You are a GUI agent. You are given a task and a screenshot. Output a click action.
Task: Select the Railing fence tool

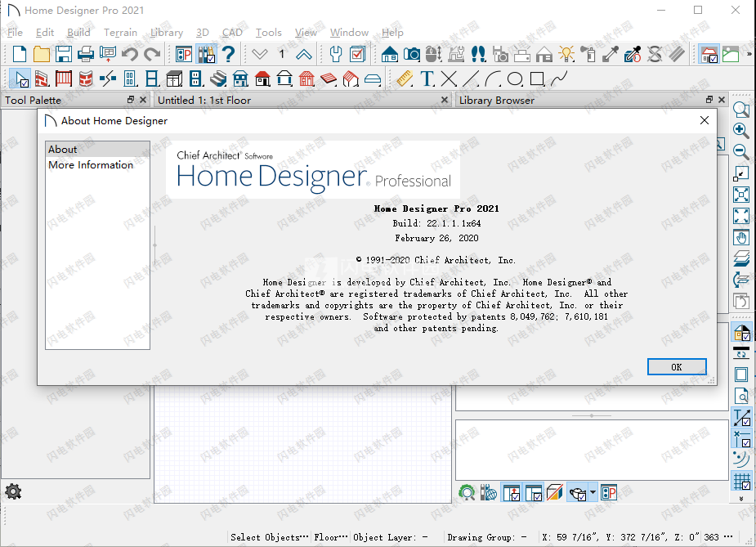point(64,78)
